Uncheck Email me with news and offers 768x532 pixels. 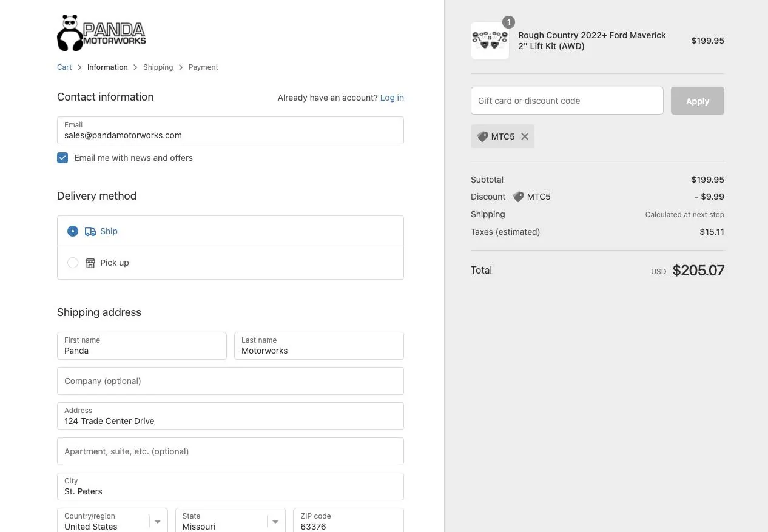tap(62, 158)
